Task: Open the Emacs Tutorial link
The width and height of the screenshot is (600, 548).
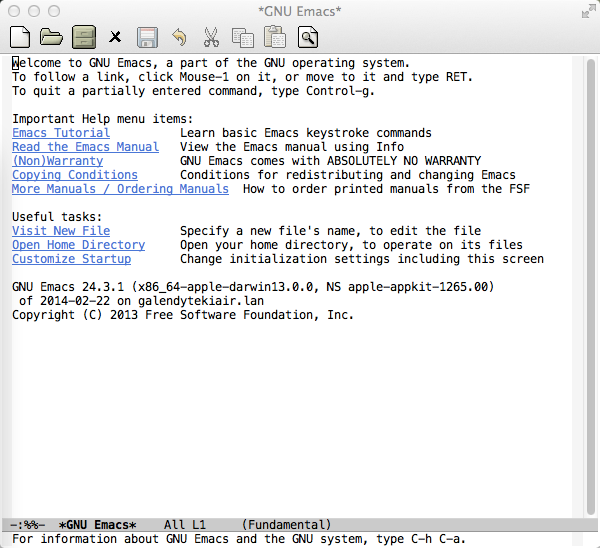Action: [x=61, y=133]
